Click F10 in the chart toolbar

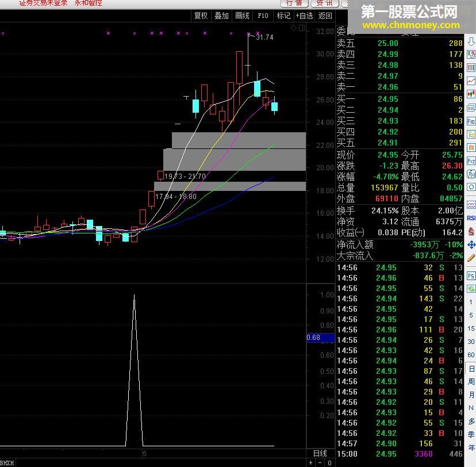(263, 16)
